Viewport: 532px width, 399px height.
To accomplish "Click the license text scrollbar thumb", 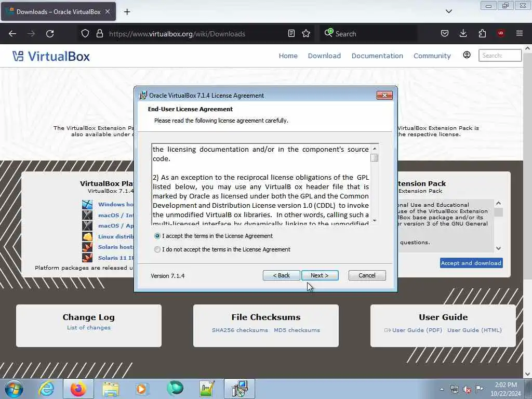I will pyautogui.click(x=375, y=158).
